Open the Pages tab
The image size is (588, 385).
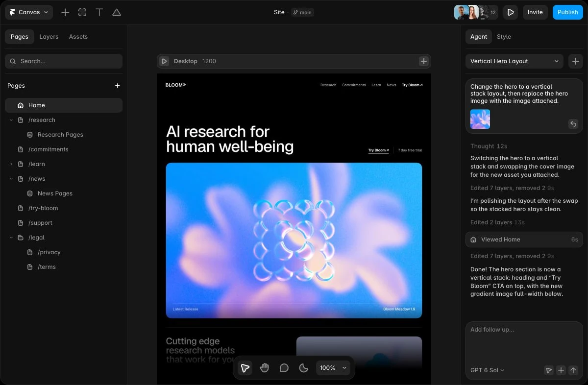coord(20,37)
